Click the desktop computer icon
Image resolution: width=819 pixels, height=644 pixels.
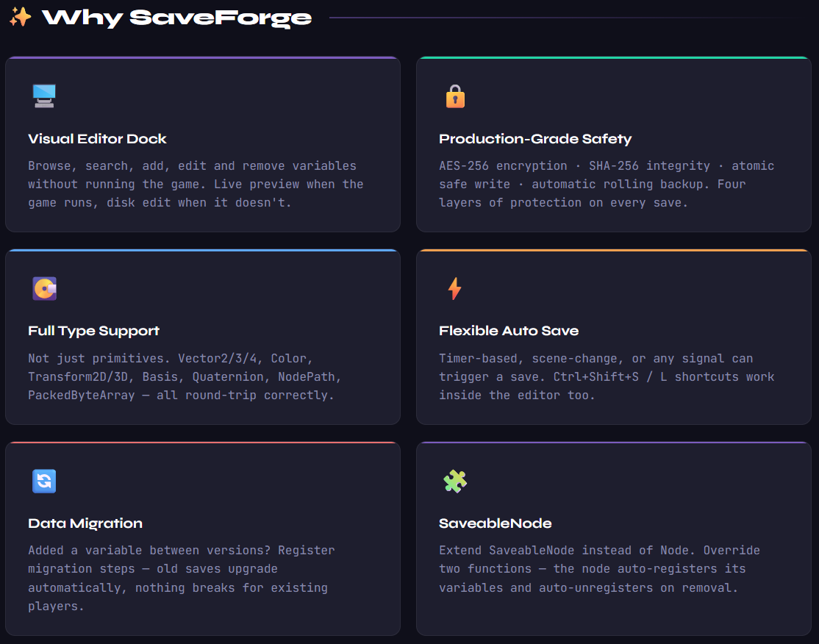click(44, 96)
